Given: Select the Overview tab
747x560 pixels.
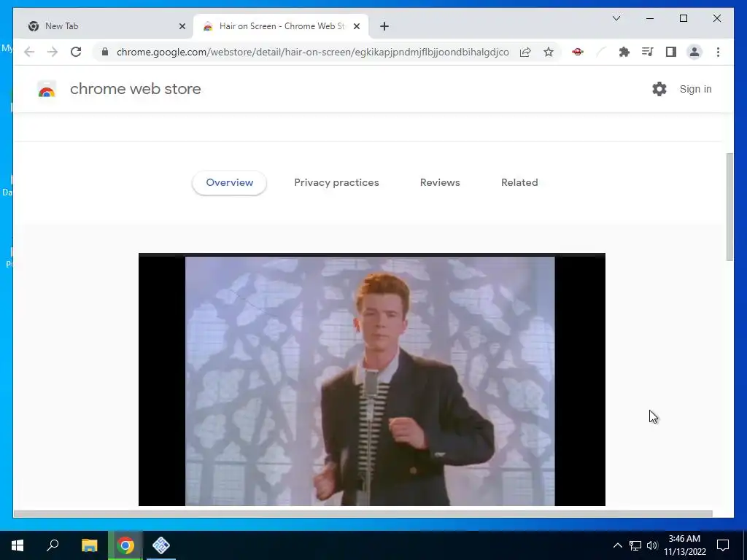Looking at the screenshot, I should click(229, 183).
